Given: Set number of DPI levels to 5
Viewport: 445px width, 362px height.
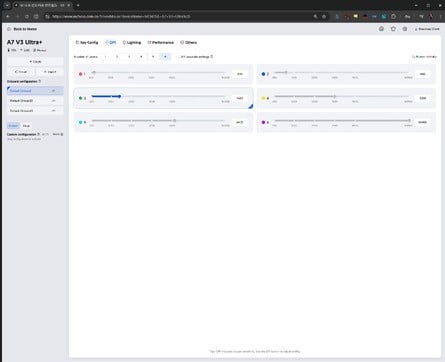Looking at the screenshot, I should [153, 57].
